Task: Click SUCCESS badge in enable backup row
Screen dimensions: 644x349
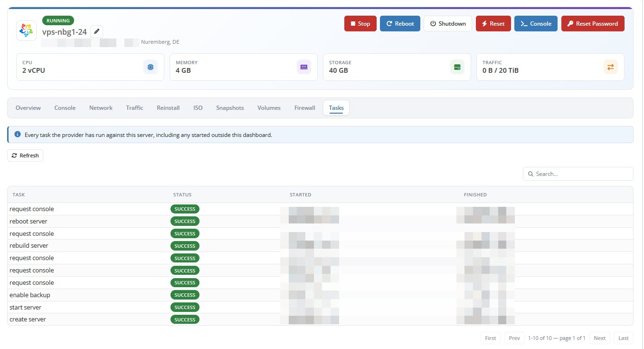Action: coord(185,295)
